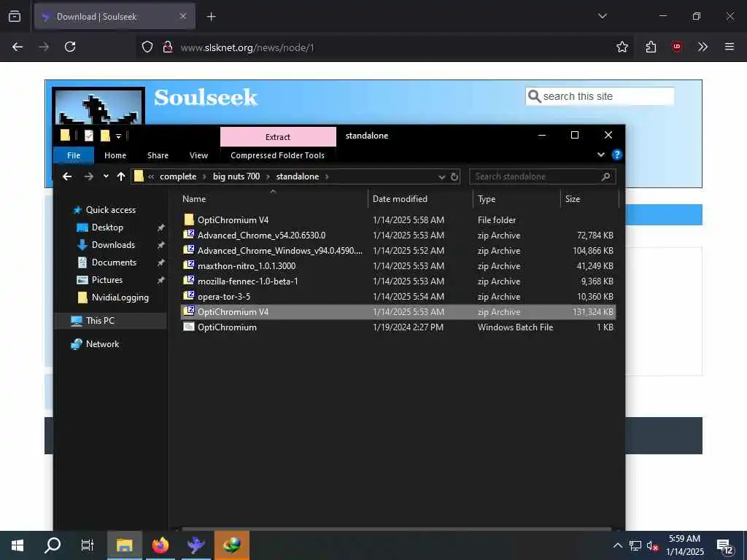Image resolution: width=747 pixels, height=560 pixels.
Task: Select Quick access in navigation pane
Action: click(111, 210)
